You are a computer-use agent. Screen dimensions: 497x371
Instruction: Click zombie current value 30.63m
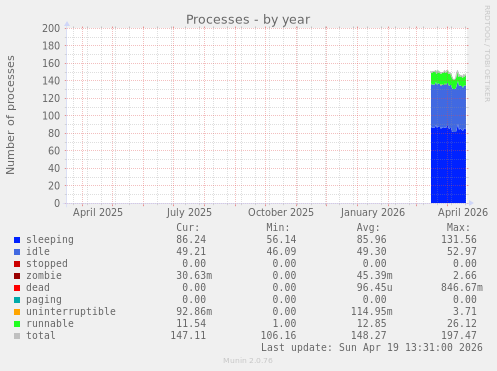(x=194, y=275)
